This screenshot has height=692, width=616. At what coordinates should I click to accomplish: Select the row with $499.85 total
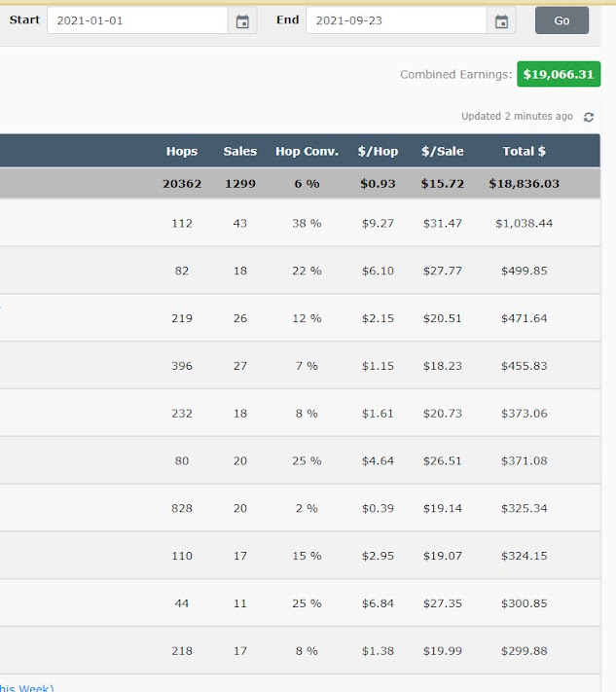pyautogui.click(x=300, y=271)
